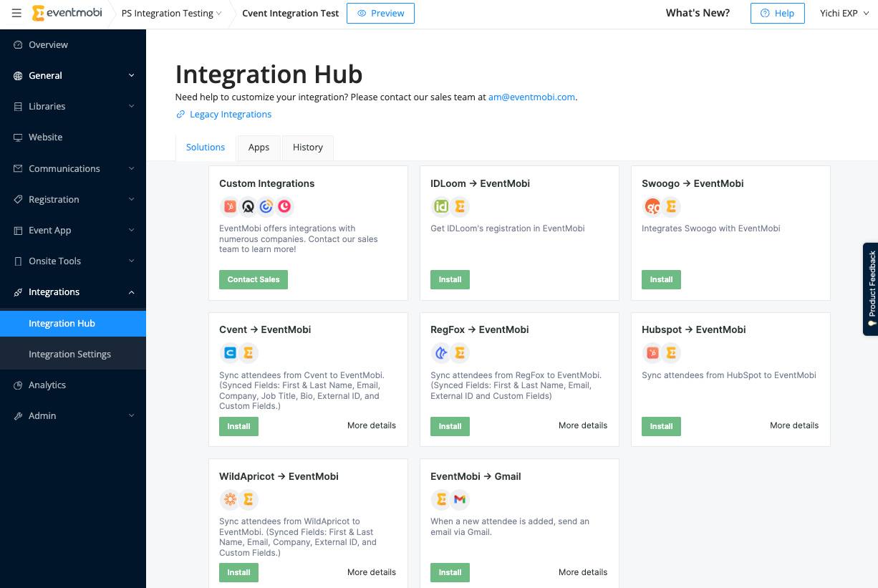Open Integration Settings in sidebar
The width and height of the screenshot is (878, 588).
tap(69, 354)
